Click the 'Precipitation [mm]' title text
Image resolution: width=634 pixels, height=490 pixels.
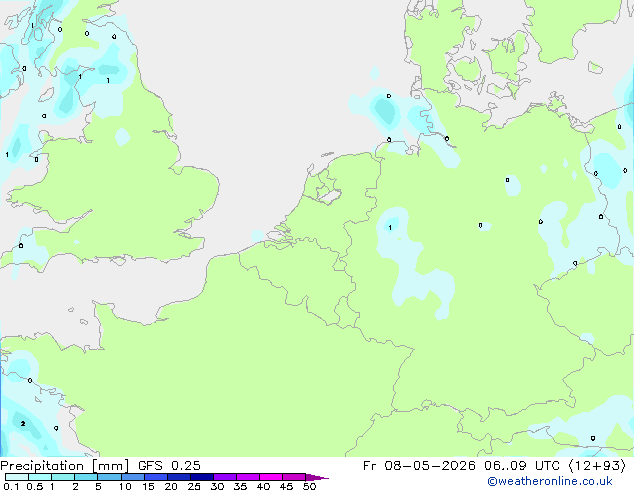pyautogui.click(x=65, y=466)
